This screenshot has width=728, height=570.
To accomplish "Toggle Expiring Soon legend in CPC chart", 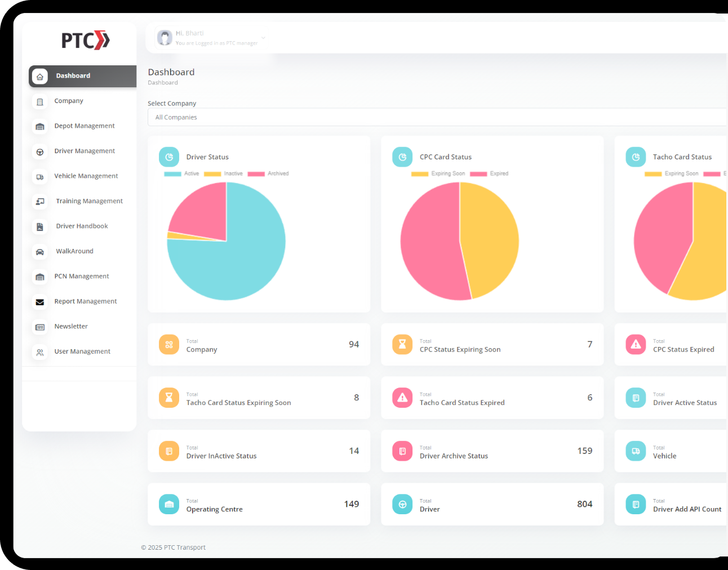I will pyautogui.click(x=438, y=173).
